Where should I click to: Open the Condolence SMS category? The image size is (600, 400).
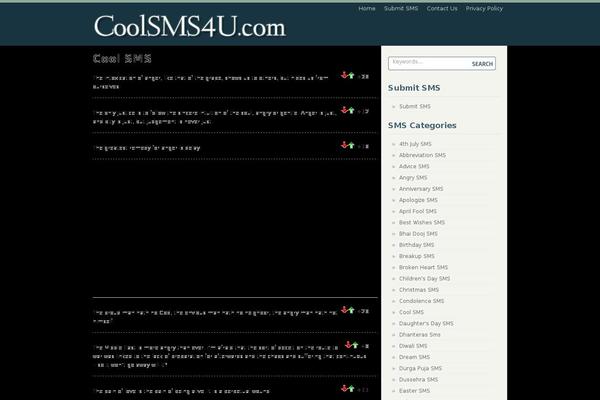421,301
